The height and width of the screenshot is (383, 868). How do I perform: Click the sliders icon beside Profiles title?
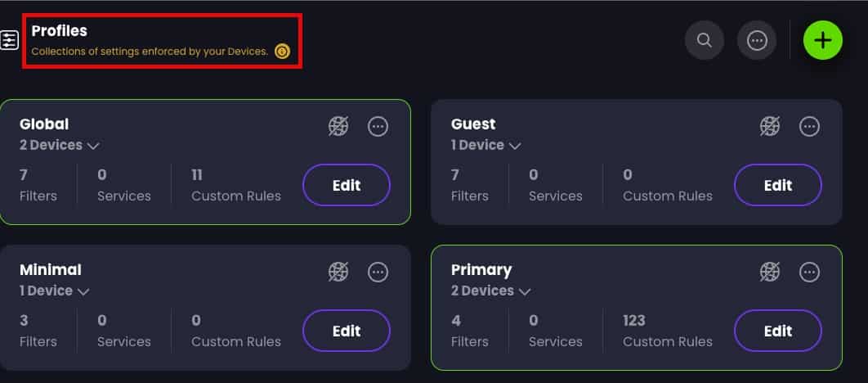(10, 40)
